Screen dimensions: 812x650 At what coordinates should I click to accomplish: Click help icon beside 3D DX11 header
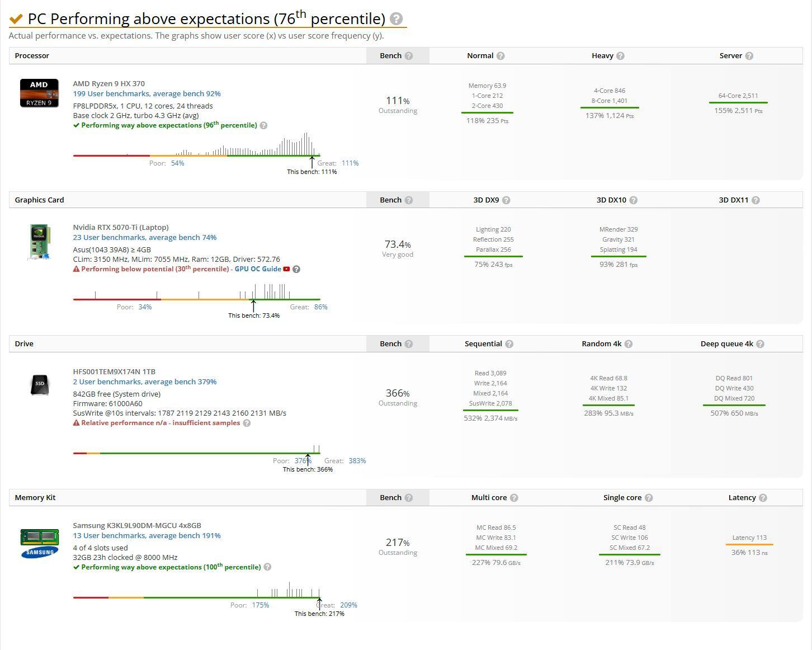pyautogui.click(x=755, y=200)
